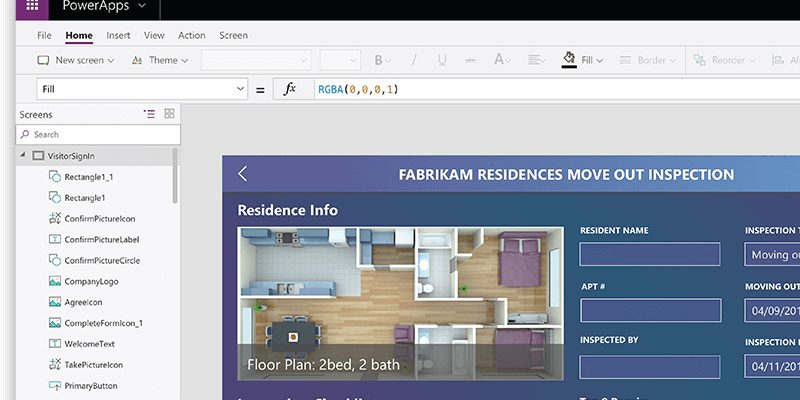Open the app launcher waffle icon

(x=31, y=7)
